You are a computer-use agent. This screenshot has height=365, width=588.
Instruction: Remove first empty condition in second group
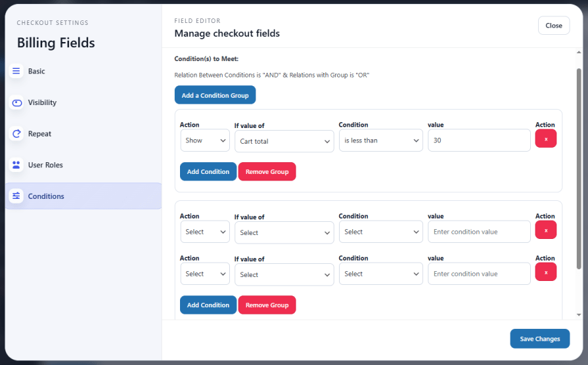tap(545, 230)
